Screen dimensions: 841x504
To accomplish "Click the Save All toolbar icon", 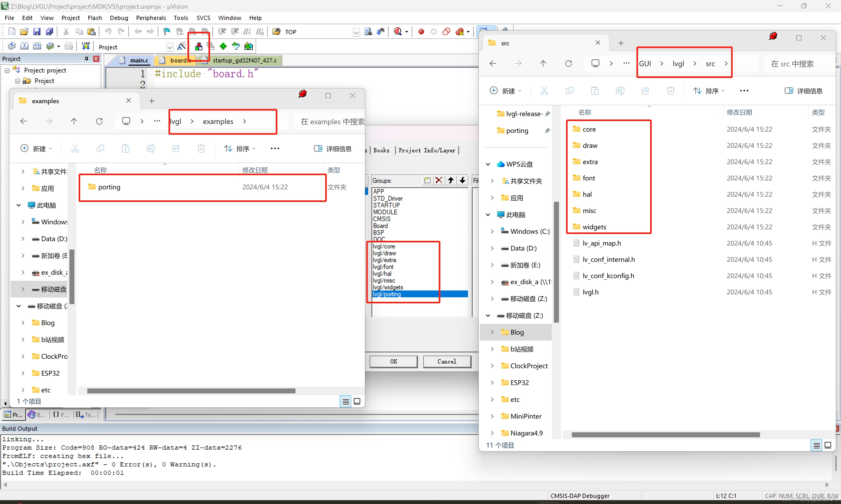I will [49, 32].
